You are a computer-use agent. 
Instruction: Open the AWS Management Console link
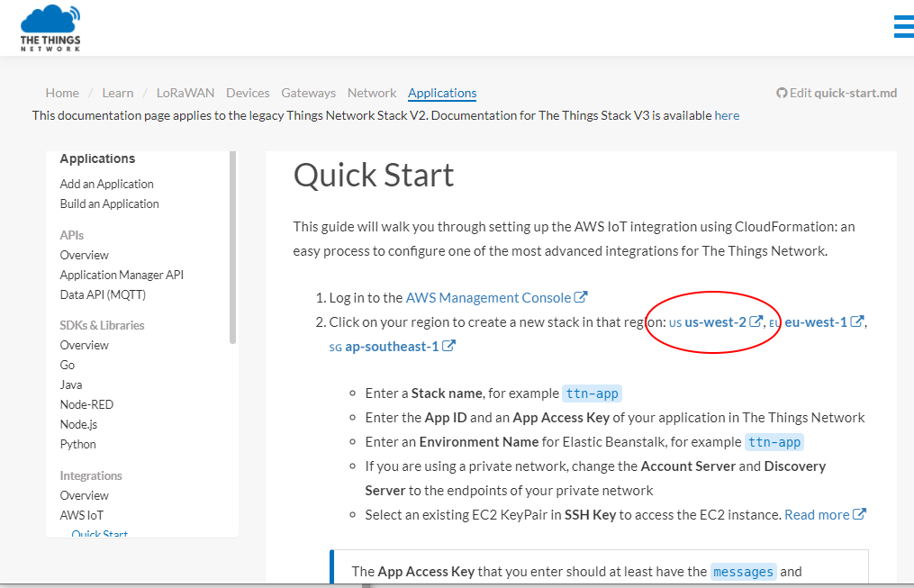tap(488, 297)
